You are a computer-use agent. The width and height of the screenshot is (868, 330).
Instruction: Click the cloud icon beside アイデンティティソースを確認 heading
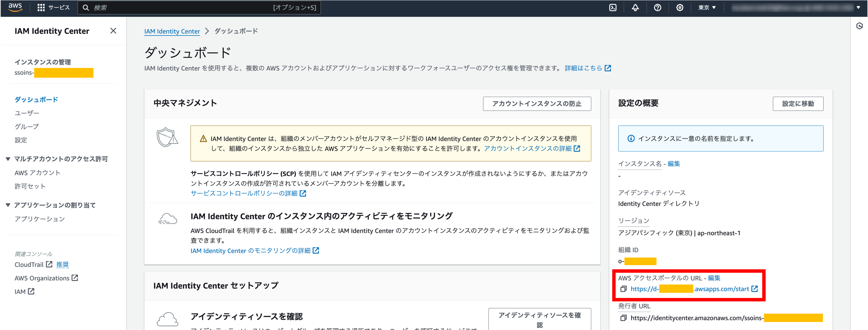pos(167,319)
